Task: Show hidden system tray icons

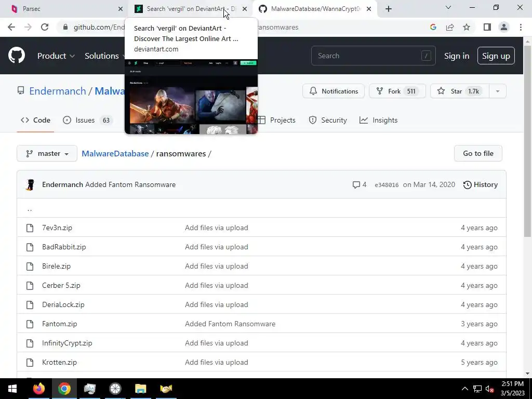Action: click(x=465, y=389)
